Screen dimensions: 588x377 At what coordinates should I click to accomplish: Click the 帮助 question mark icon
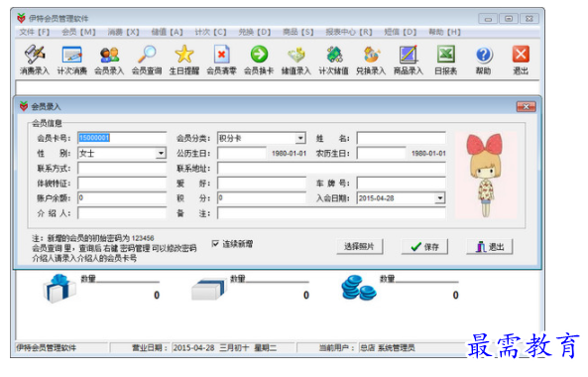pyautogui.click(x=483, y=60)
